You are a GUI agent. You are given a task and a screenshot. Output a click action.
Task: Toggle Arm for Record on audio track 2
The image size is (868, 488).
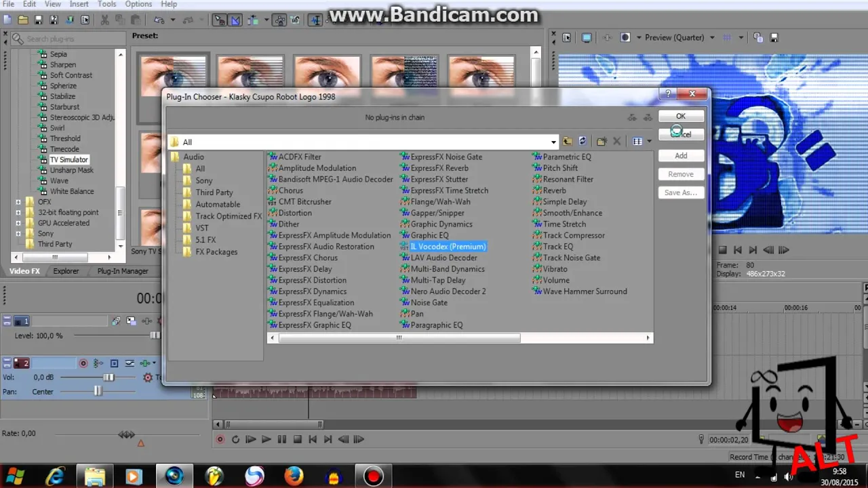(83, 363)
